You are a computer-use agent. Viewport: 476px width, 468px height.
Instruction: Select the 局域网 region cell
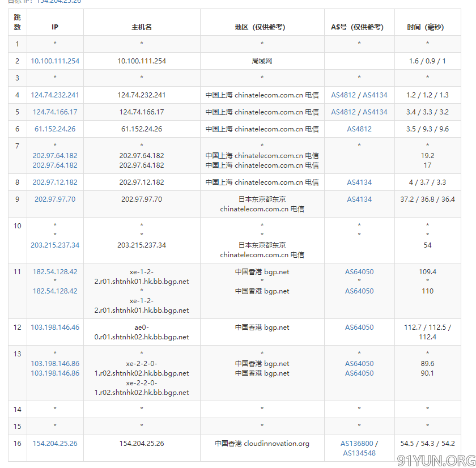[x=262, y=61]
